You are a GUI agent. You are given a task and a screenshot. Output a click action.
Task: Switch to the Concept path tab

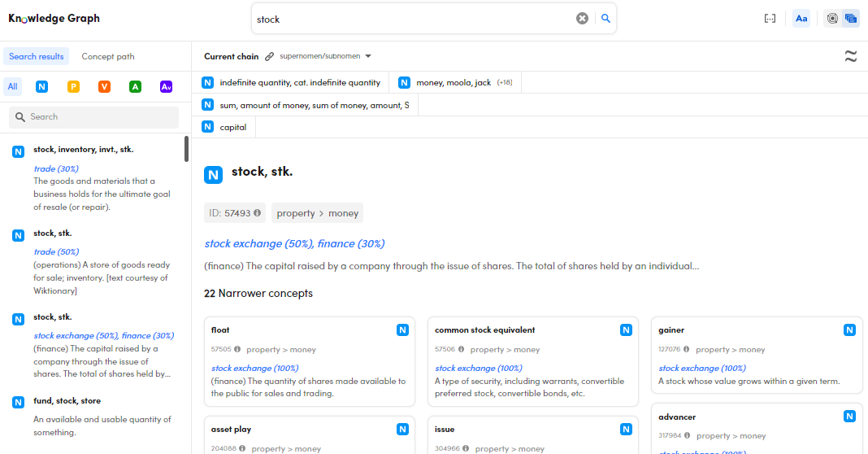[x=108, y=57]
